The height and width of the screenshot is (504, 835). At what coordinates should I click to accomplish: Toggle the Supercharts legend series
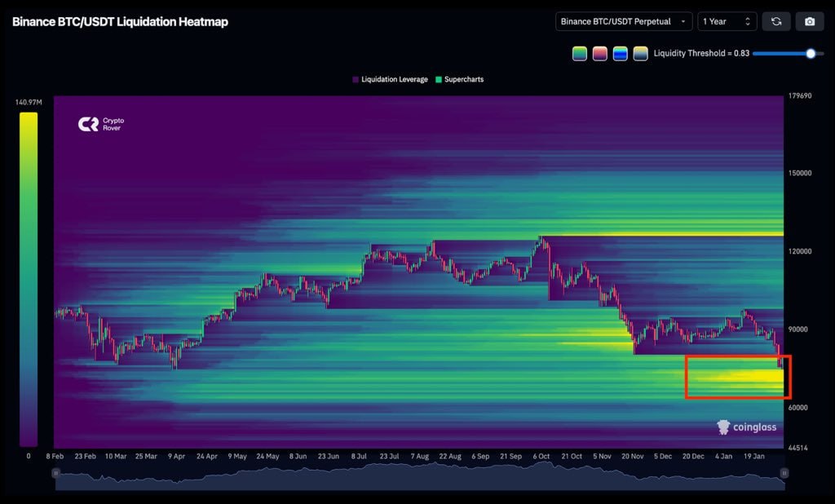pyautogui.click(x=460, y=79)
